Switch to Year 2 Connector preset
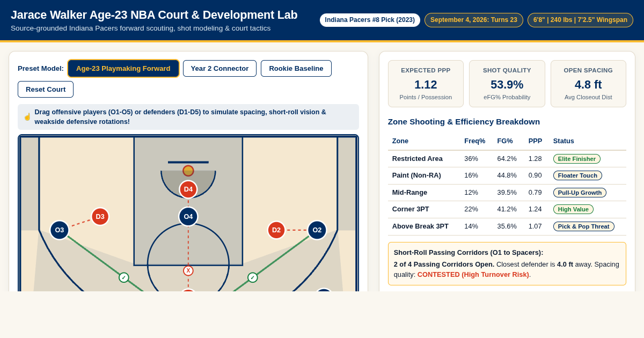 point(220,68)
